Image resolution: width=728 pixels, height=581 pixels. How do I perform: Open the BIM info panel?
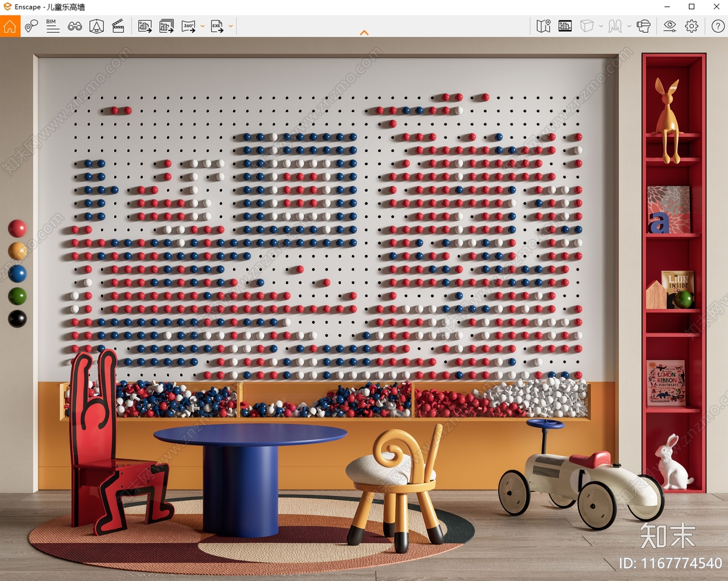pos(53,26)
